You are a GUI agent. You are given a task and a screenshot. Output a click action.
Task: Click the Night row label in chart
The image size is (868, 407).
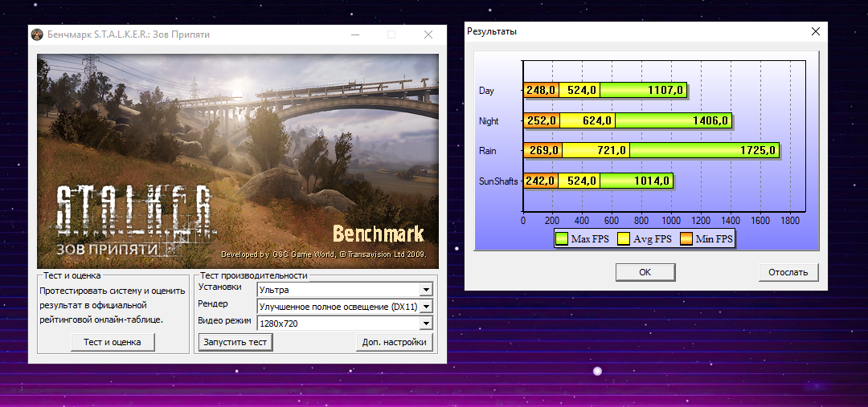pyautogui.click(x=489, y=120)
